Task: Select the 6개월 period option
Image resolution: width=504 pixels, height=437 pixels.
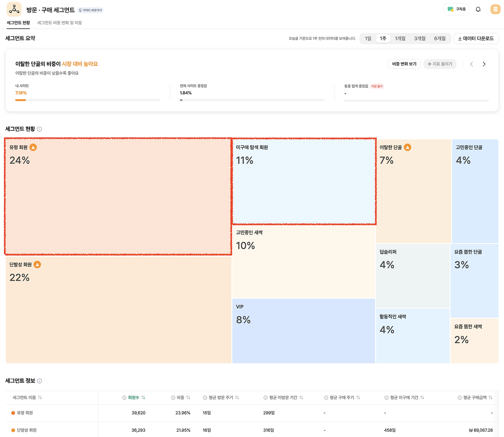Action: (x=440, y=39)
